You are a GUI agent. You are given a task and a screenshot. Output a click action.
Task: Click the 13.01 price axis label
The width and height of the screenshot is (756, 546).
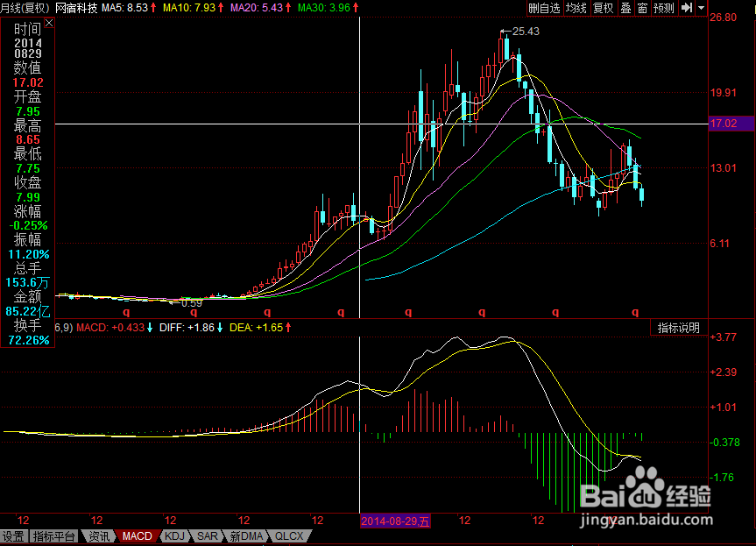tap(724, 168)
